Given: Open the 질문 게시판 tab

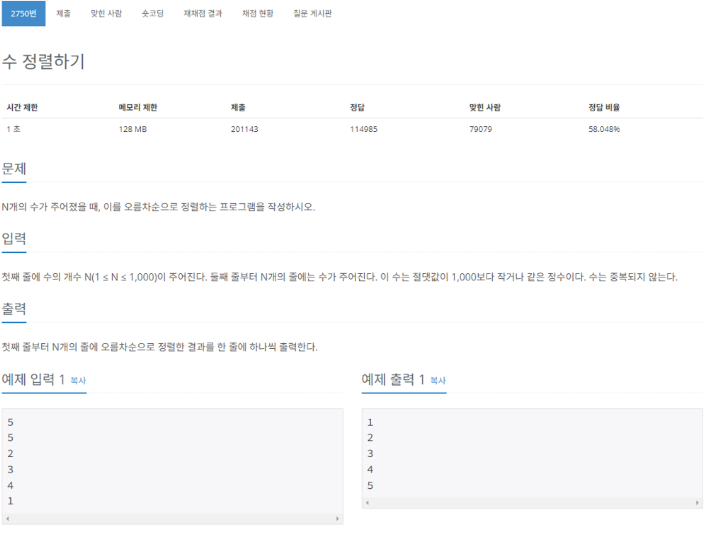Looking at the screenshot, I should click(312, 14).
